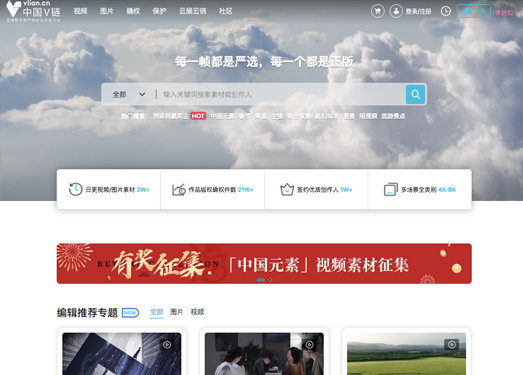
Task: Open 云展云销 in the navigation
Action: click(192, 11)
